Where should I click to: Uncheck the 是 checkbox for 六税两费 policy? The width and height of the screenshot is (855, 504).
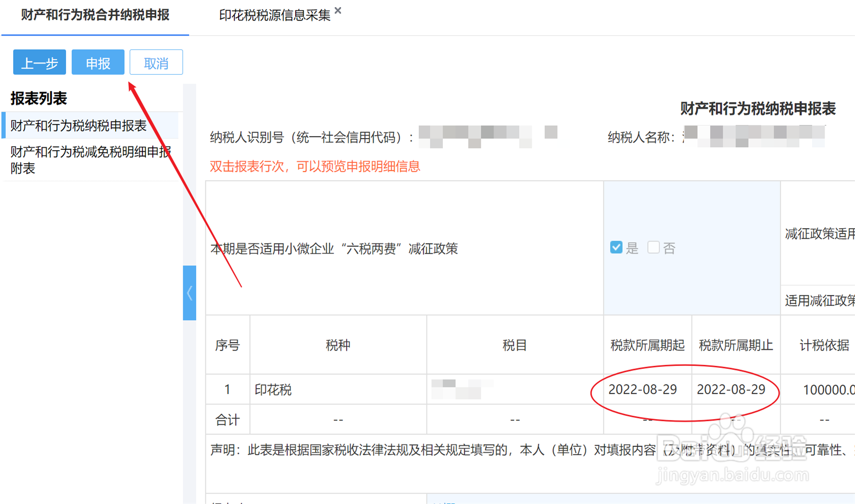coord(616,247)
